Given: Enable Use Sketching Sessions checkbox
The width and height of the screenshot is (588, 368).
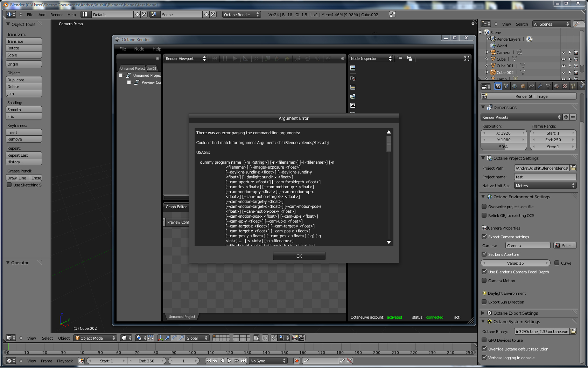Looking at the screenshot, I should [9, 185].
